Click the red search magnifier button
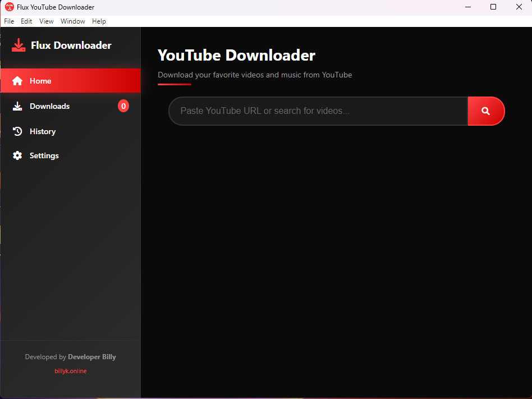 coord(486,111)
